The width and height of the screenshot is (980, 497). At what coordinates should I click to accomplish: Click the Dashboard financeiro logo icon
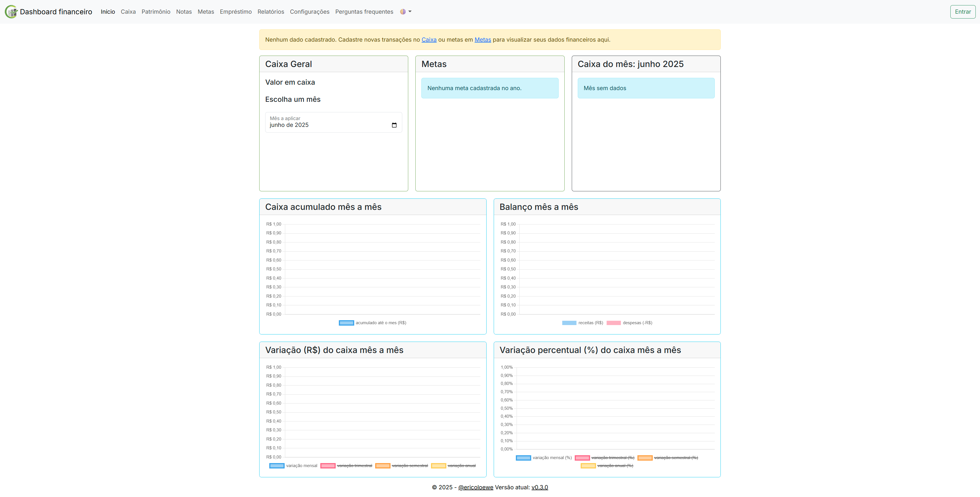(x=11, y=12)
